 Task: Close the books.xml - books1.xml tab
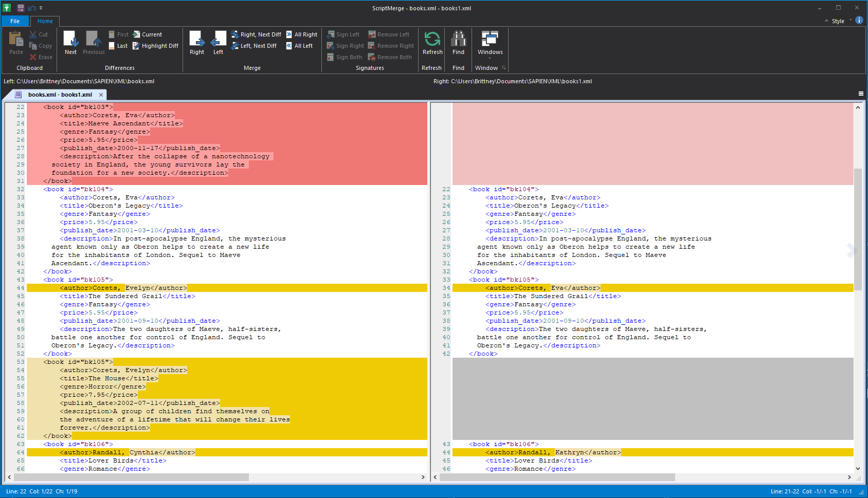point(101,95)
